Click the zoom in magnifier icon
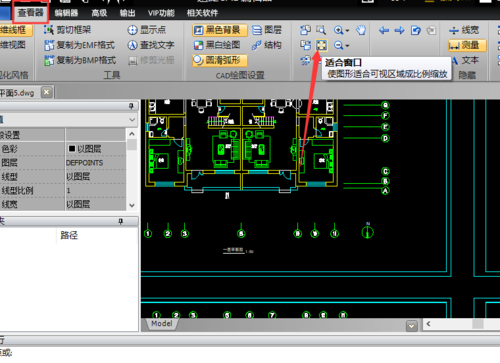 pos(338,30)
